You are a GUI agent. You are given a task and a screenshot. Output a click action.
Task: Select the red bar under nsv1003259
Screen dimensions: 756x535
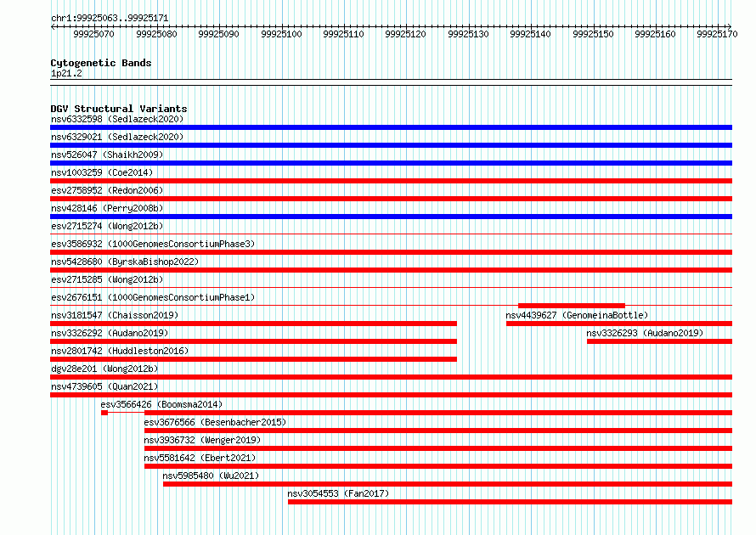point(391,181)
